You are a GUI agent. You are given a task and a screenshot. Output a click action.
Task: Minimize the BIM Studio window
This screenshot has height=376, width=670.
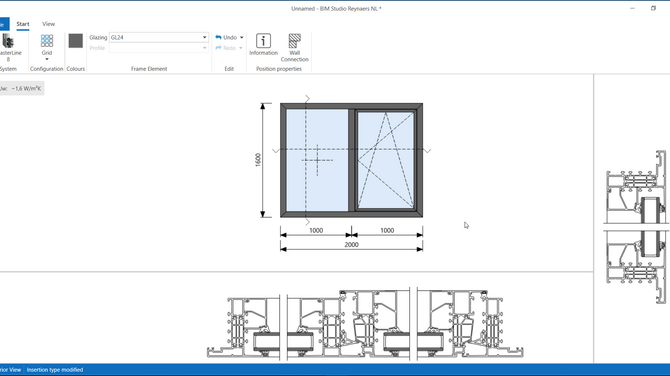tap(632, 8)
